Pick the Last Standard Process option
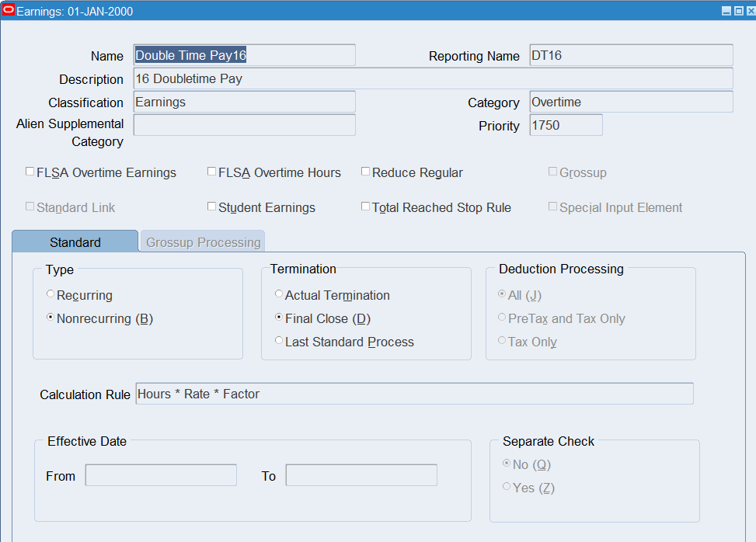The width and height of the screenshot is (756, 542). tap(280, 341)
